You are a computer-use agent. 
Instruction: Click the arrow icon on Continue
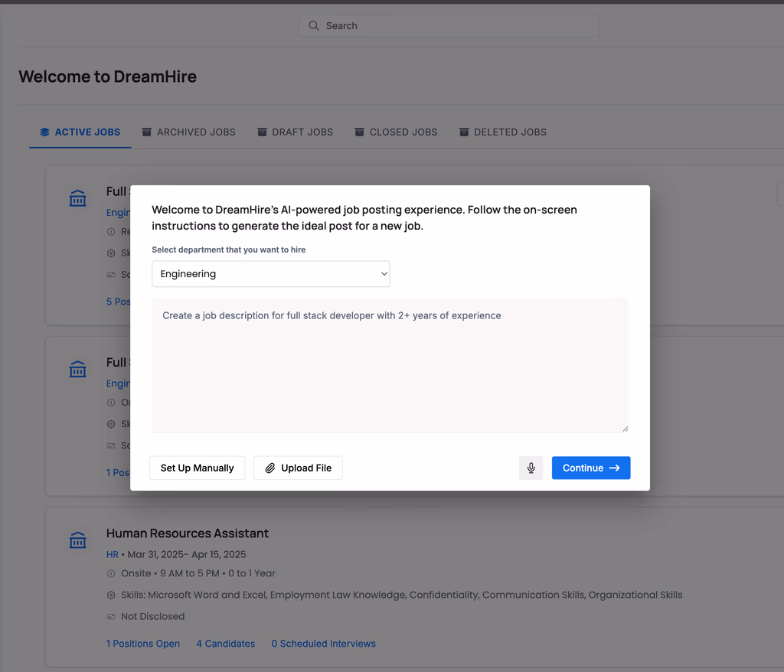coord(615,468)
